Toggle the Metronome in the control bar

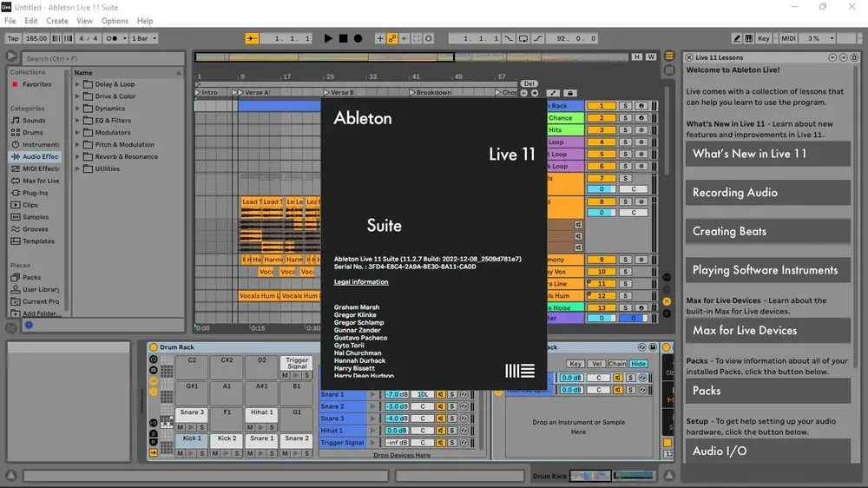point(112,38)
